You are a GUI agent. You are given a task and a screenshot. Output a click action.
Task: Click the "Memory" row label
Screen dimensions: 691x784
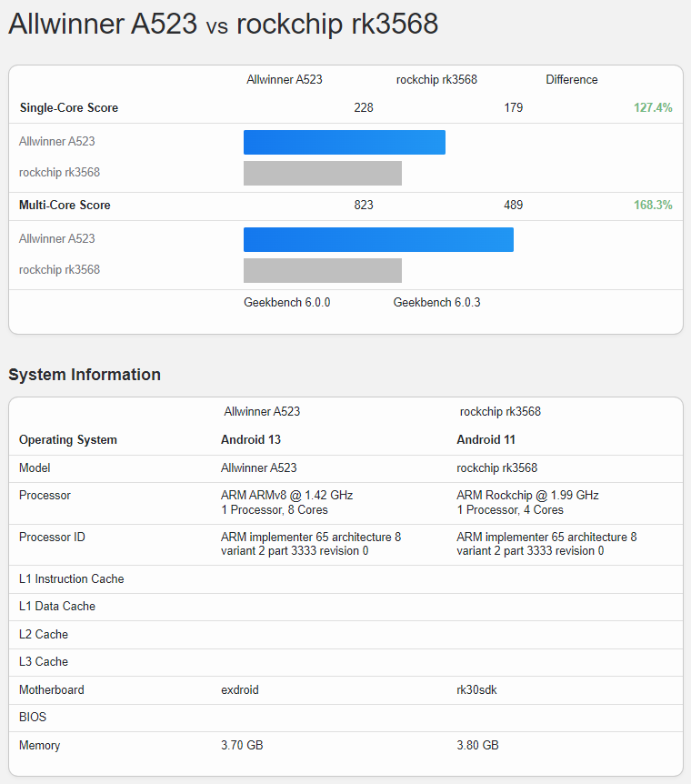39,746
